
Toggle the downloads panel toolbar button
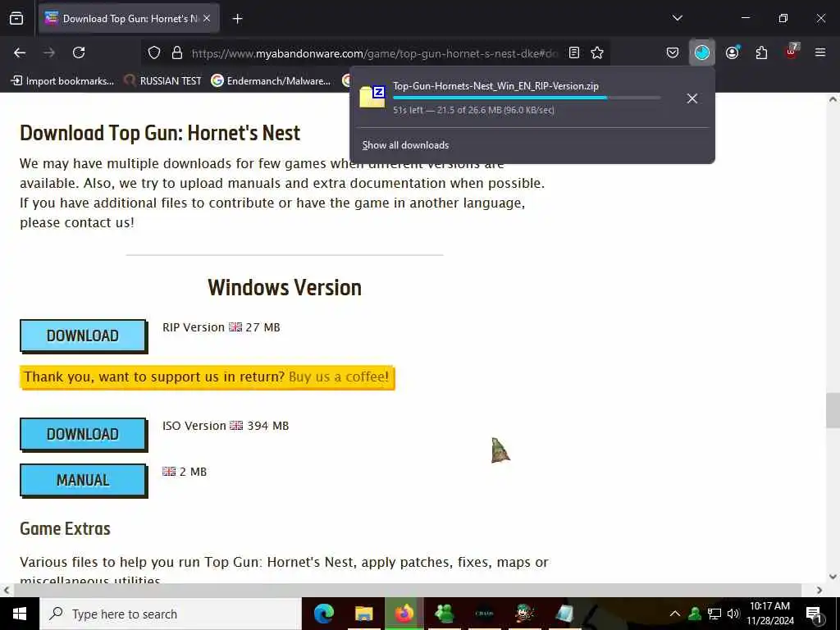702,52
